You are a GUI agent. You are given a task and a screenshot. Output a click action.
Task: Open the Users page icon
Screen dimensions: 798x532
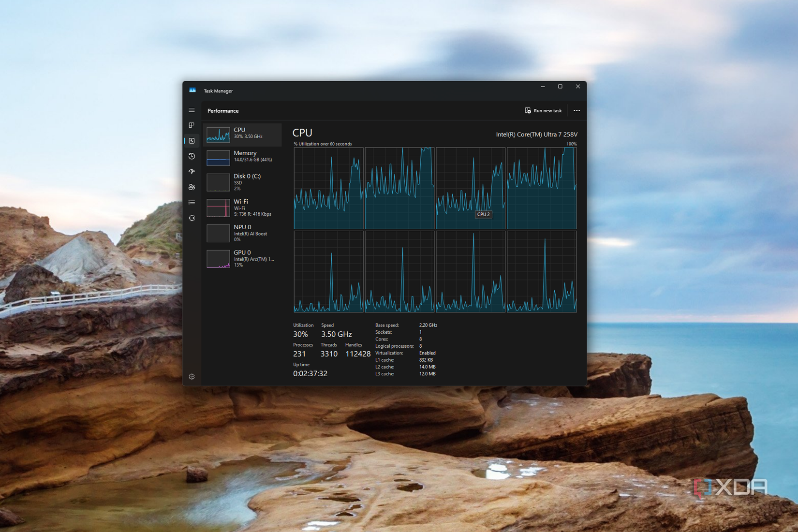click(x=192, y=187)
